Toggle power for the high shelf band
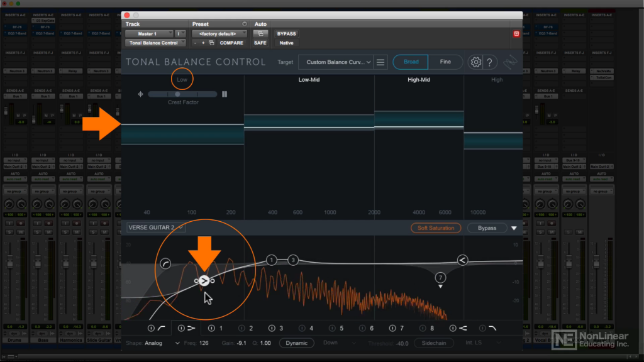This screenshot has width=644, height=362. click(453, 328)
